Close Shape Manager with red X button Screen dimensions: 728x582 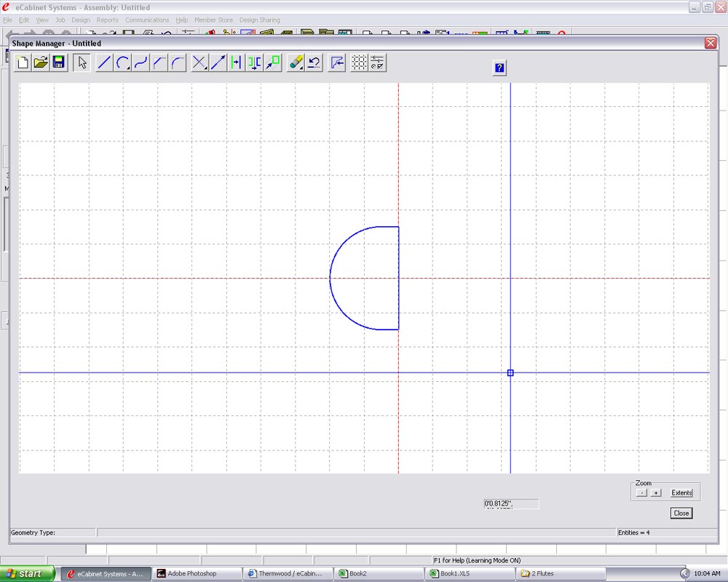(x=711, y=43)
